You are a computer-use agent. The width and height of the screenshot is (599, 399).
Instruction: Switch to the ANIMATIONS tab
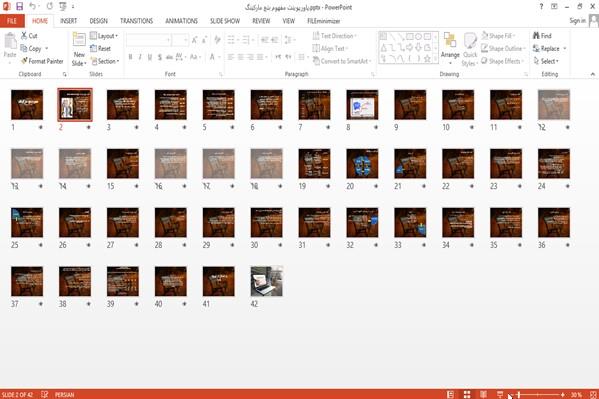(181, 21)
